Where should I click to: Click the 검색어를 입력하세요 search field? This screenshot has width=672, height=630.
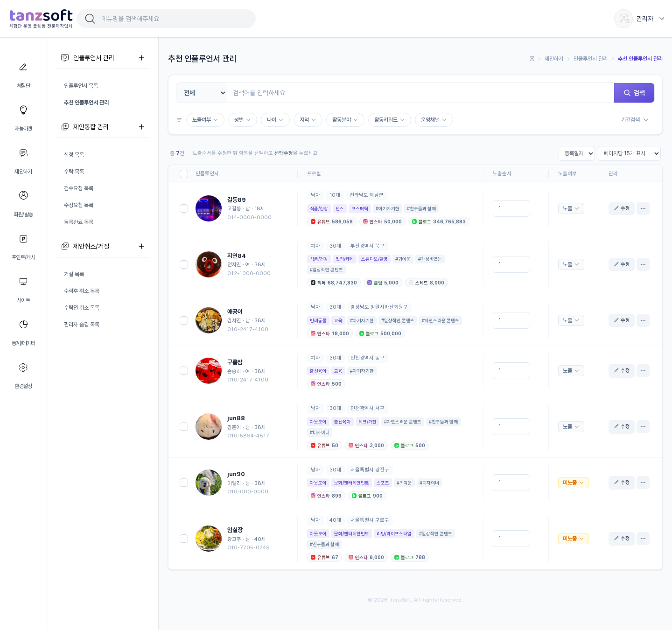coord(420,93)
